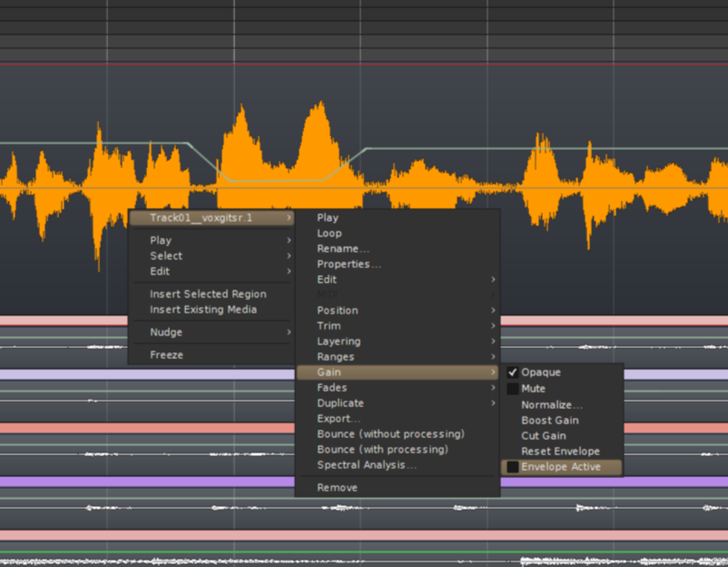Open Spectral Analysis... for the region
728x567 pixels.
[x=366, y=465]
